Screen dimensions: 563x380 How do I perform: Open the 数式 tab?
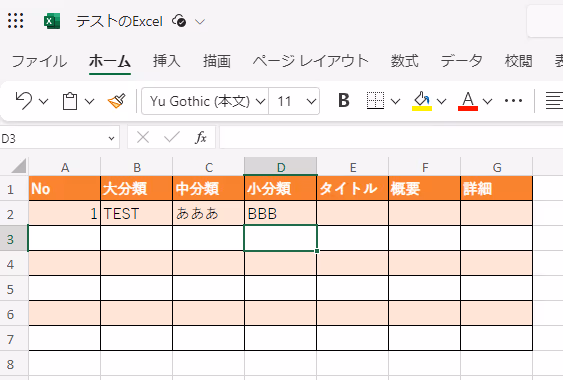coord(404,61)
